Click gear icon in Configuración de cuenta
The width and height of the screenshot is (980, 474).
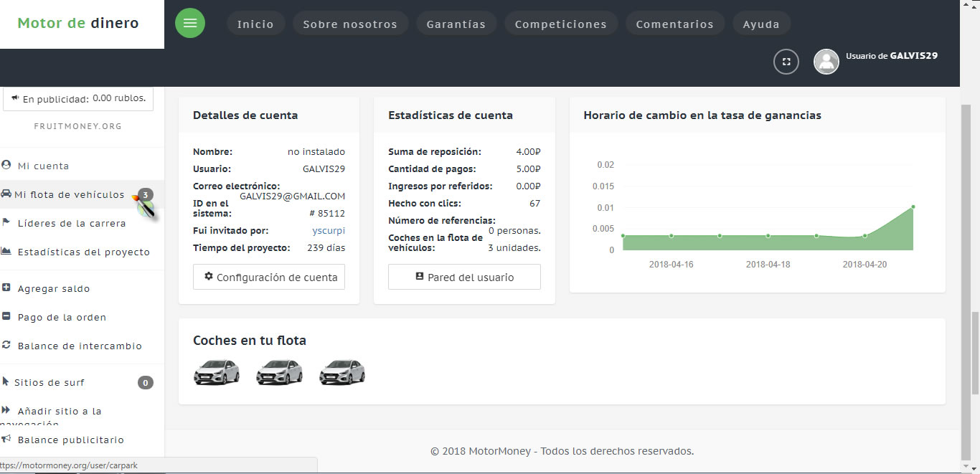(x=209, y=276)
